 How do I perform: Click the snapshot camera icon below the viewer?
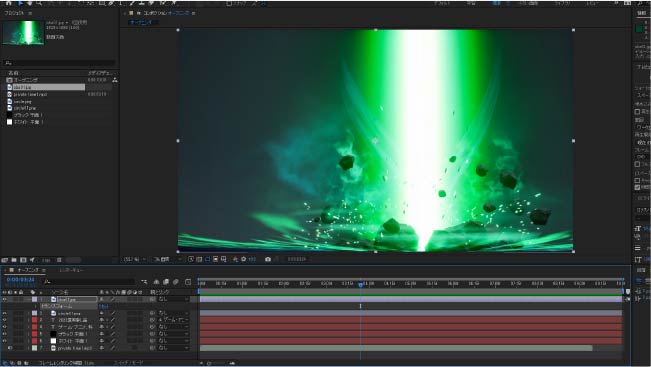pos(268,259)
